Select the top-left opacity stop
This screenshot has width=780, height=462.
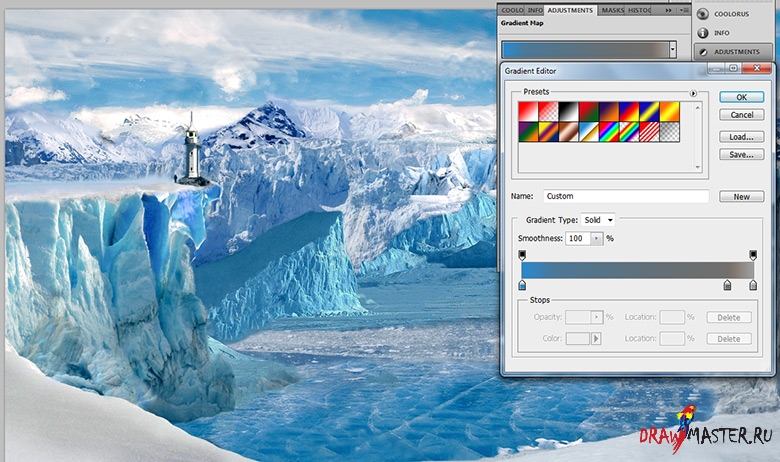tap(522, 256)
